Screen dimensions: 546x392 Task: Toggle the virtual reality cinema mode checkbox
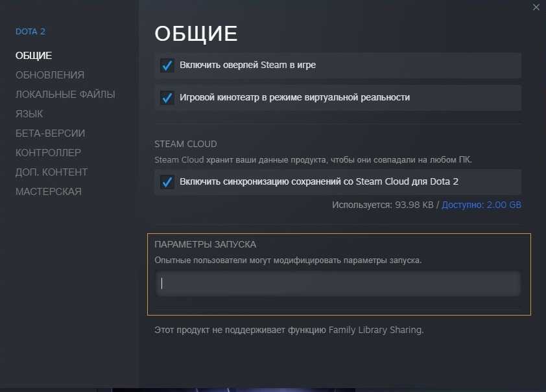click(167, 98)
